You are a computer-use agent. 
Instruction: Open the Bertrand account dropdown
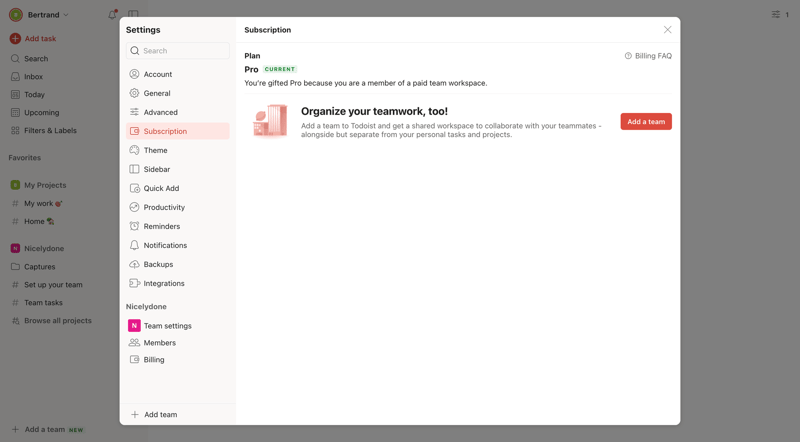39,15
